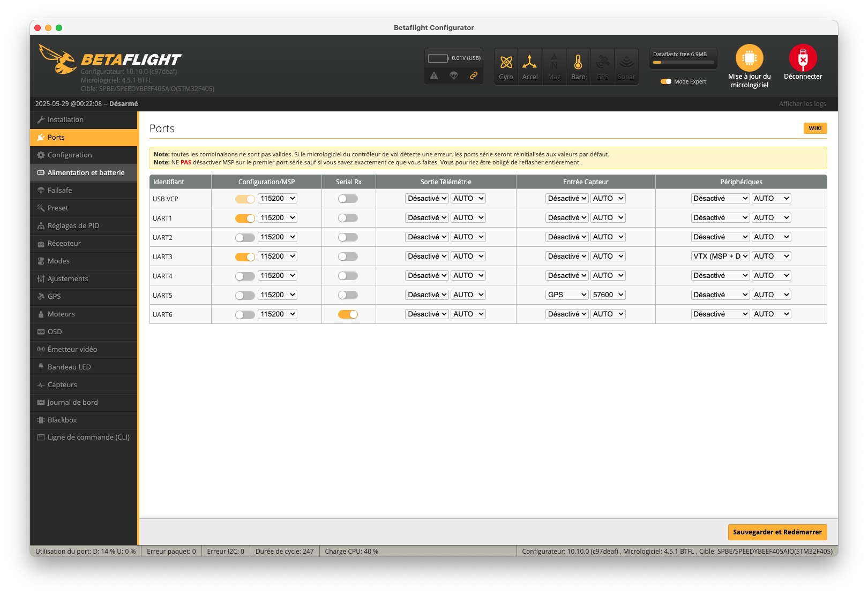Click the Accel sensor icon
Screen dimensions: 868x596
click(x=529, y=62)
